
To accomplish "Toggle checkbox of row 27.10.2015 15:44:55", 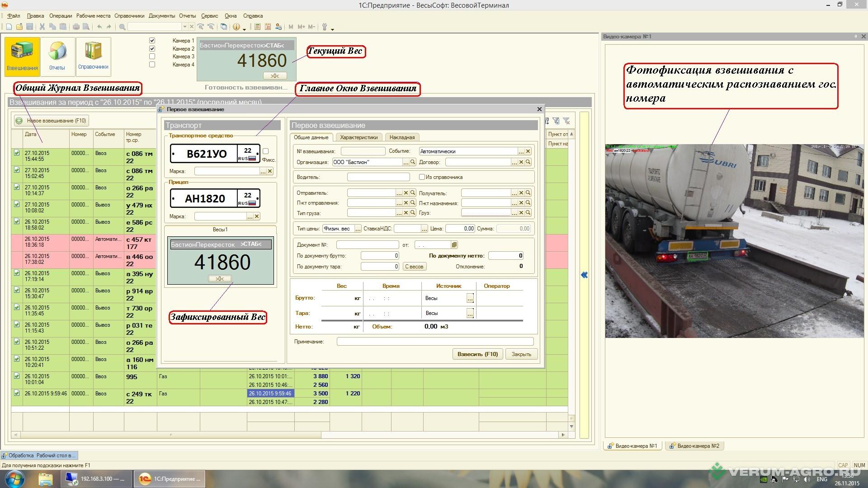I will point(17,153).
